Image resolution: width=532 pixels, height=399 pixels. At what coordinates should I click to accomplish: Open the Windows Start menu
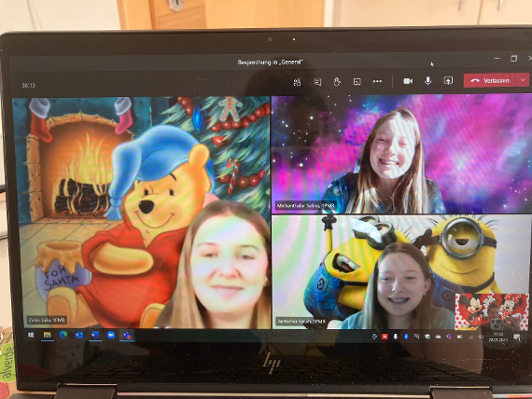tap(31, 335)
